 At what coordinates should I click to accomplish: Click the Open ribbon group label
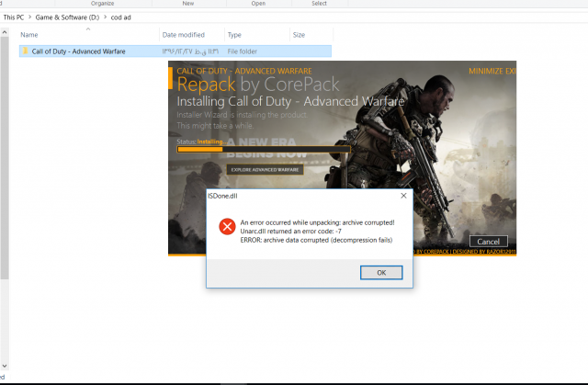tap(258, 4)
